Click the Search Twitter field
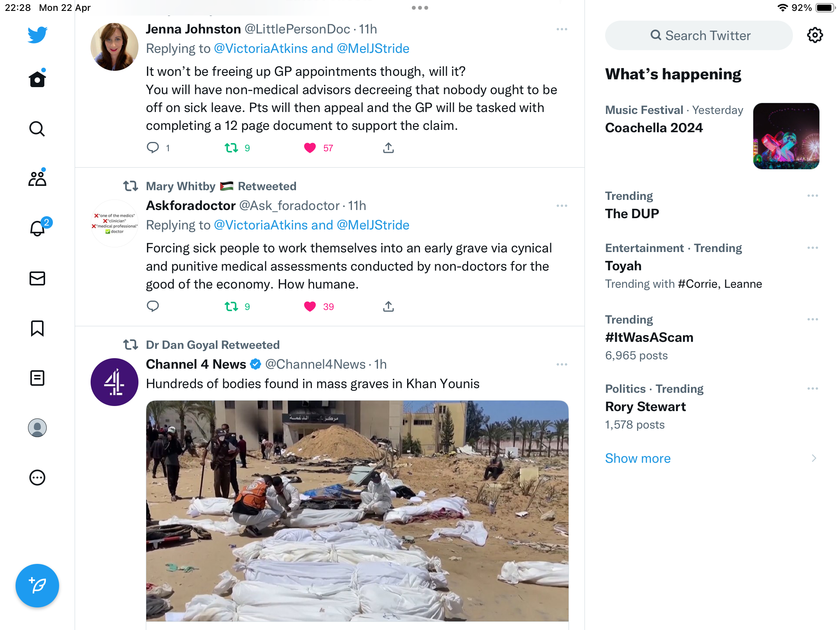The width and height of the screenshot is (840, 630). (x=699, y=35)
